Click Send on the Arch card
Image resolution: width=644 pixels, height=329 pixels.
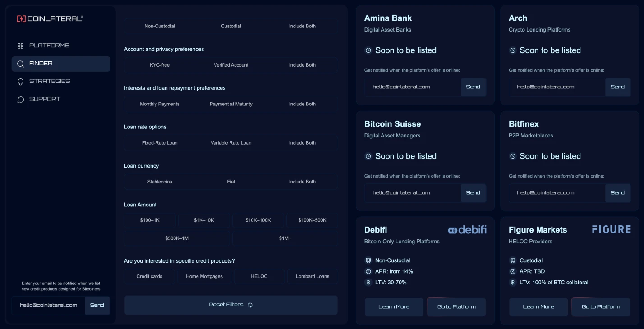coord(617,87)
